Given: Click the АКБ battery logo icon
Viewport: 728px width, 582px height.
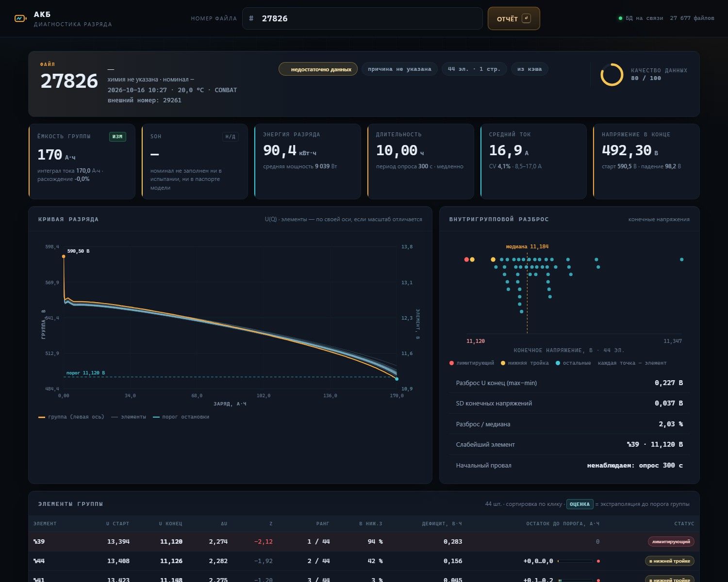Looking at the screenshot, I should pyautogui.click(x=20, y=18).
